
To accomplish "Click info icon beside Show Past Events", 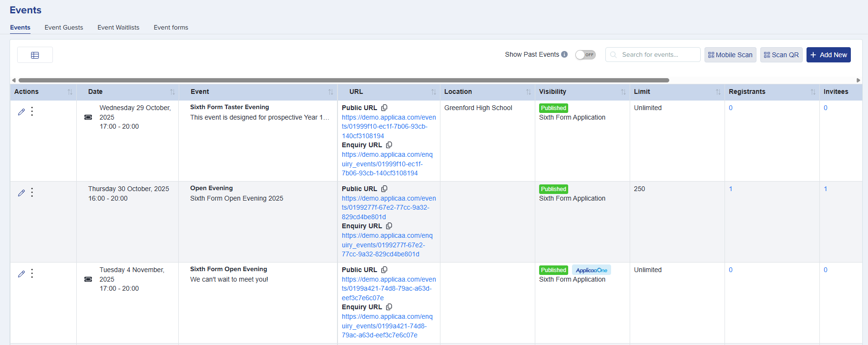I will click(564, 54).
